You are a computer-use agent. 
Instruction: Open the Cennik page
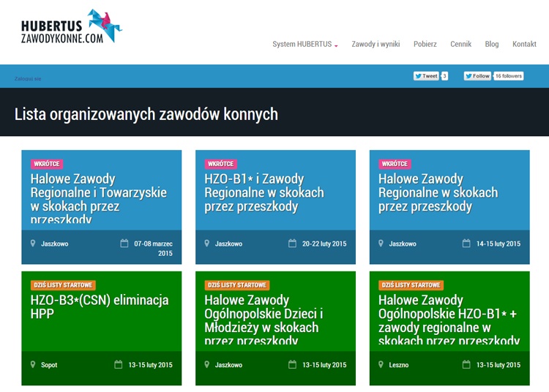coord(460,44)
